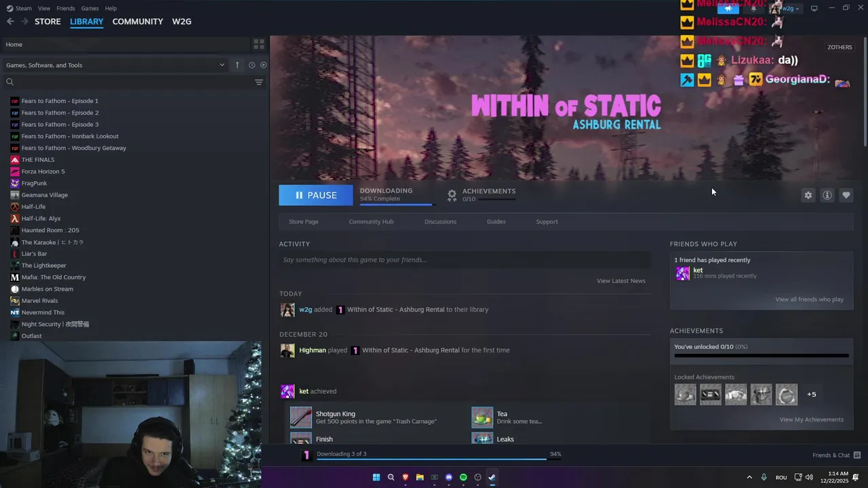868x488 pixels.
Task: Open W2G profile tab
Action: click(182, 22)
